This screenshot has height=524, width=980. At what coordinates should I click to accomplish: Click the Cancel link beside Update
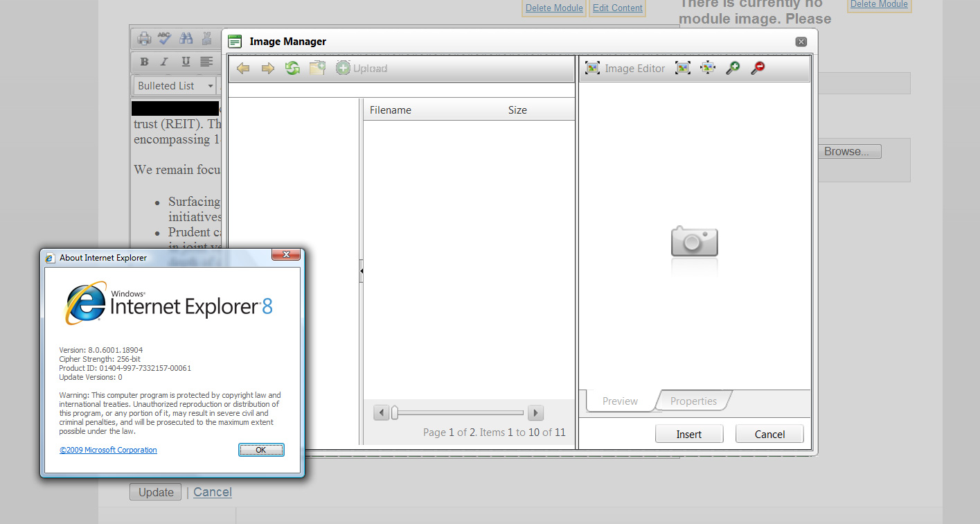(213, 492)
